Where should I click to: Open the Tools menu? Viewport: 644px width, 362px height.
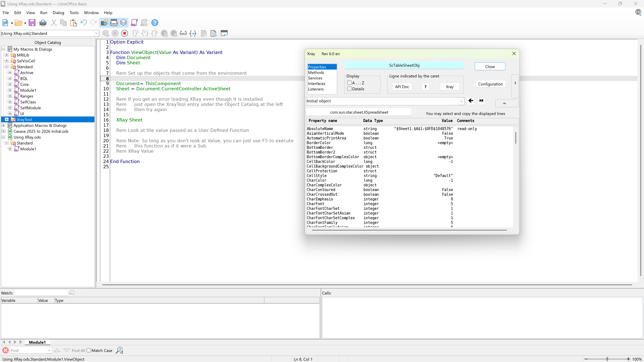(74, 13)
